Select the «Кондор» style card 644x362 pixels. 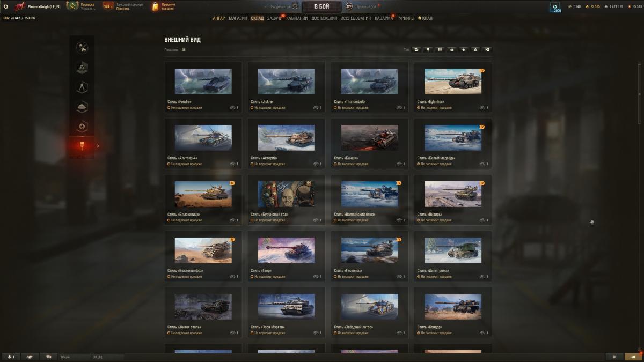452,312
